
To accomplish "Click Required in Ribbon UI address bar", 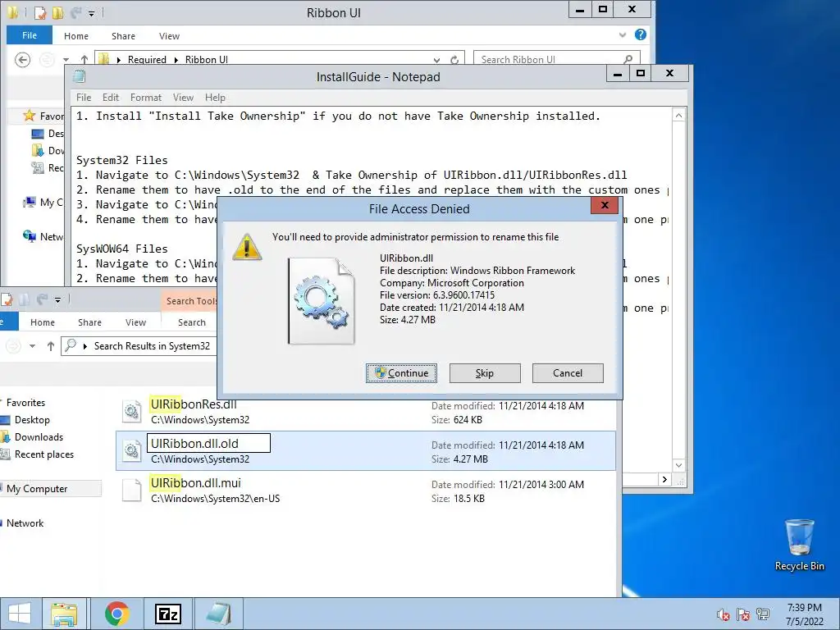I will click(147, 59).
